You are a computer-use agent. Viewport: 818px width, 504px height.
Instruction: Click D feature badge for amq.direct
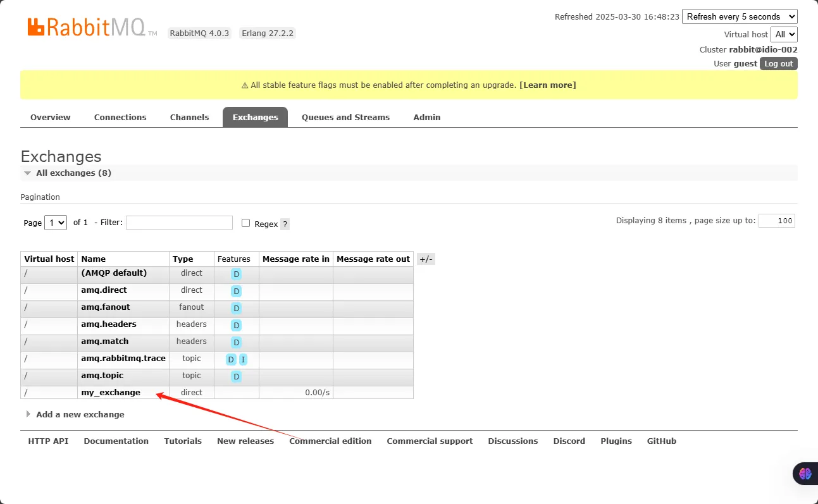tap(236, 292)
